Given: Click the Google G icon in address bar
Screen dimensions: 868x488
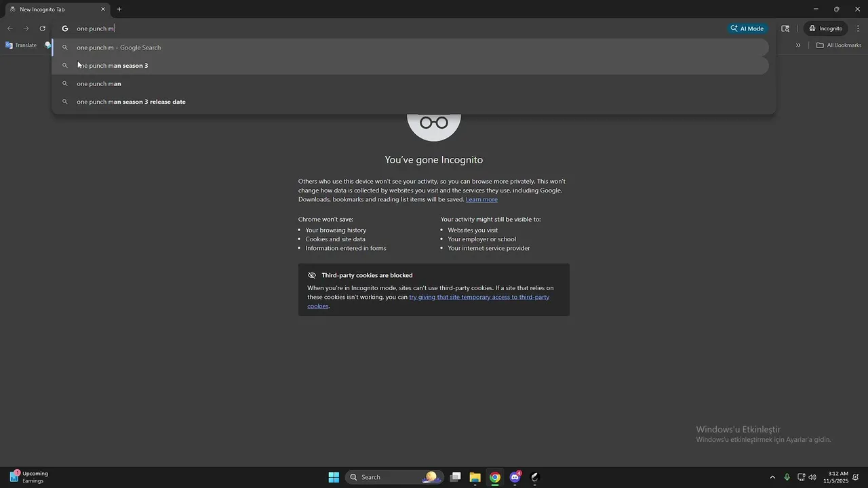Looking at the screenshot, I should pos(65,28).
